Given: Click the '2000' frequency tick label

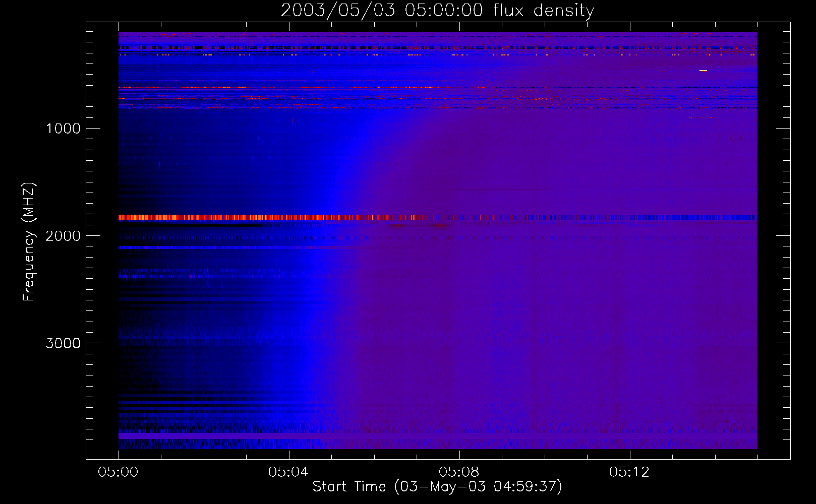Looking at the screenshot, I should coord(63,236).
